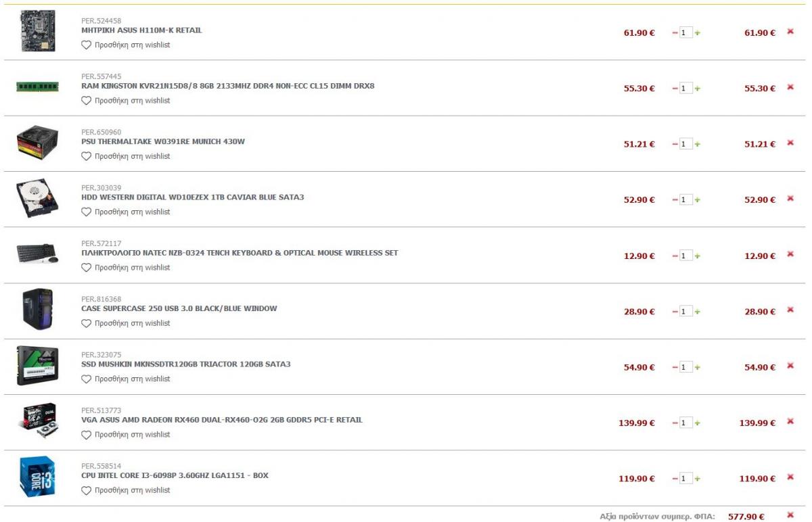
Task: Click the ASUS motherboard thumbnail image
Action: click(37, 31)
